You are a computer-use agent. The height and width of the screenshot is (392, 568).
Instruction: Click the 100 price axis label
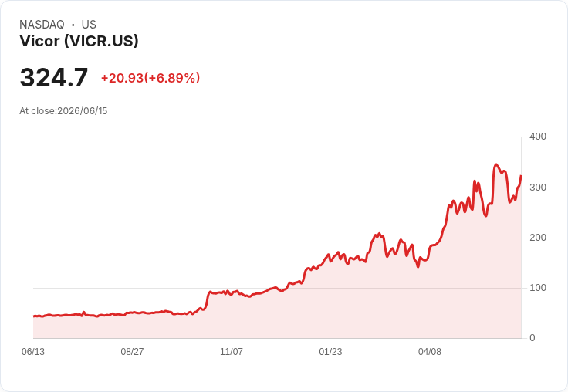pyautogui.click(x=538, y=288)
